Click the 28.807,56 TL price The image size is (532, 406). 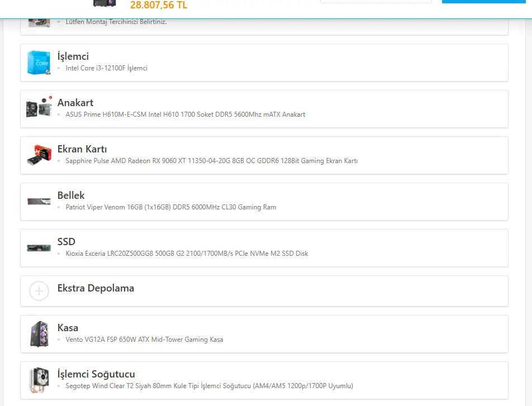pyautogui.click(x=159, y=5)
